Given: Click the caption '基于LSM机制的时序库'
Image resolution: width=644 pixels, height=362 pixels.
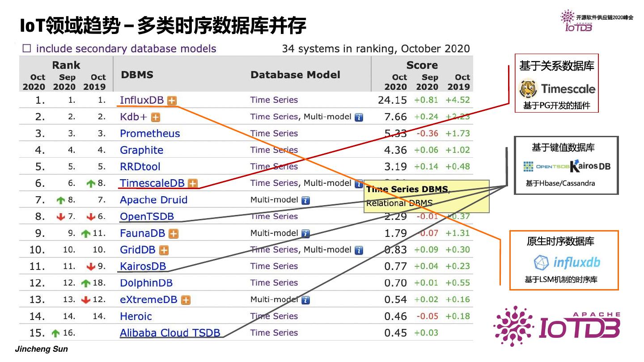Looking at the screenshot, I should (561, 280).
